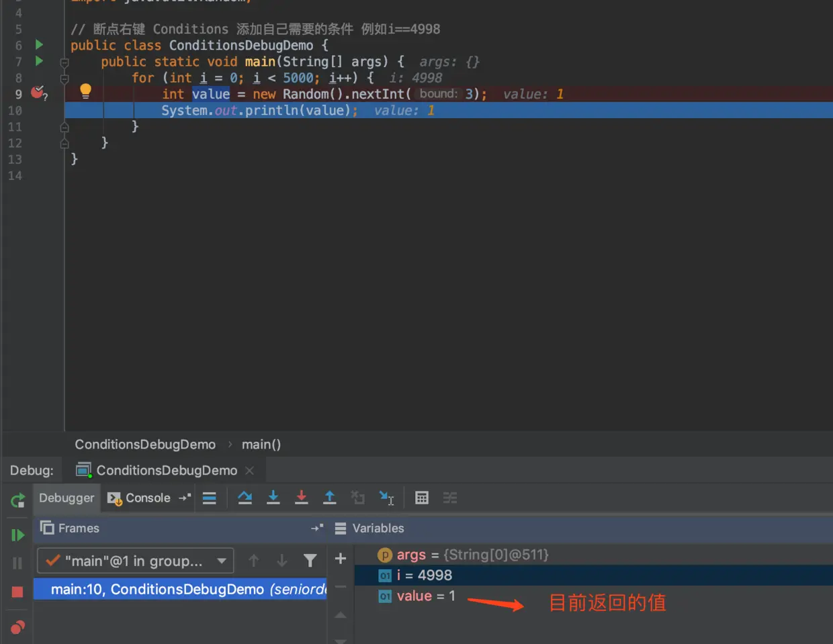Viewport: 833px width, 644px height.
Task: Click the System.out.println line of code
Action: coord(259,110)
